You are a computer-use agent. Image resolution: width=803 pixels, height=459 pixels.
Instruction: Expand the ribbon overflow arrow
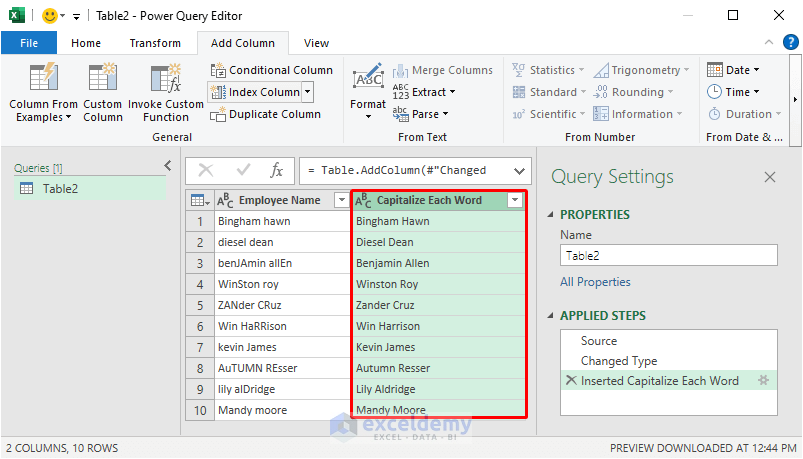(795, 99)
